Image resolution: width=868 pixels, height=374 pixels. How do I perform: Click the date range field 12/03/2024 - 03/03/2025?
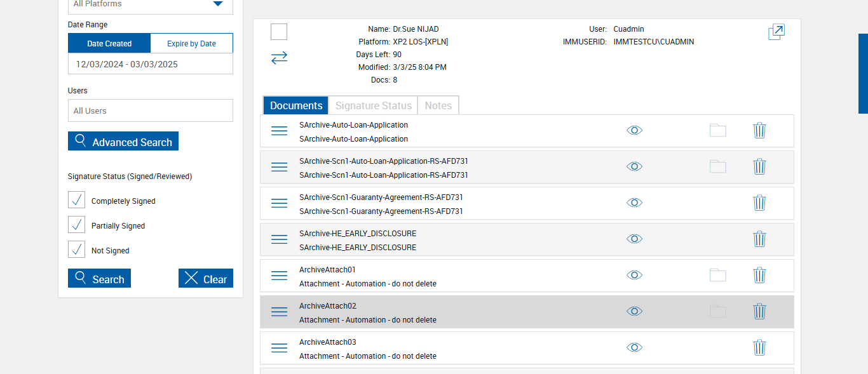[x=151, y=63]
